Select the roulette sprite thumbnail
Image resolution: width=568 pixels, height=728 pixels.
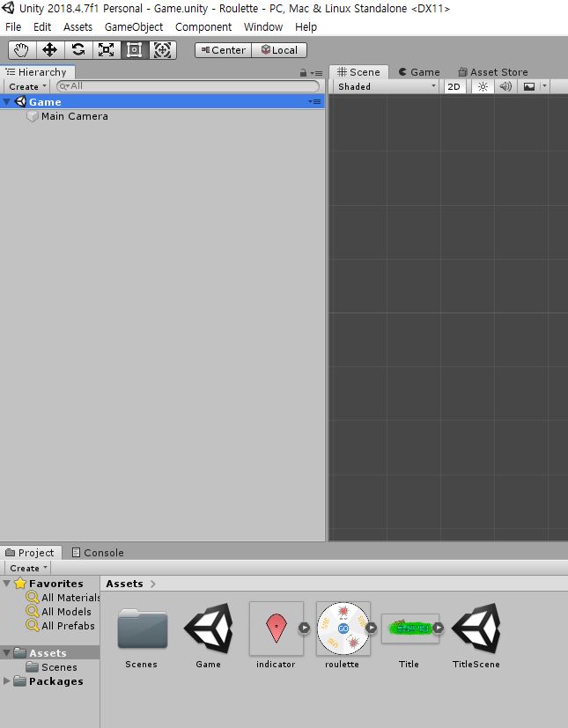click(343, 629)
